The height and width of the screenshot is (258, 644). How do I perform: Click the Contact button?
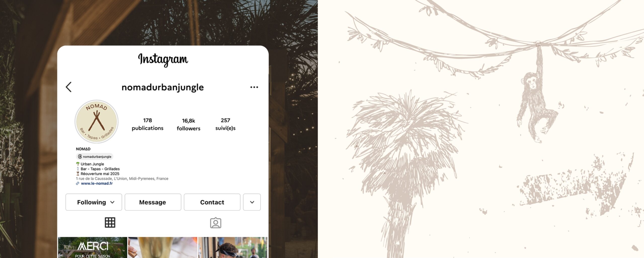tap(212, 202)
